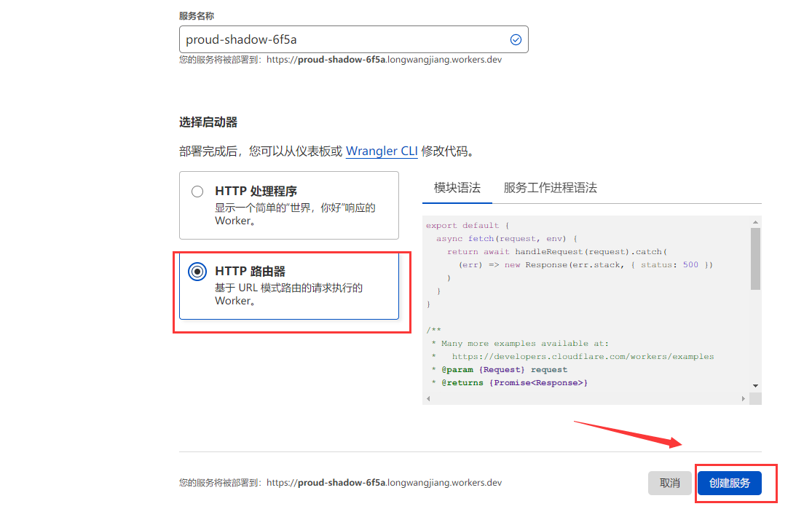This screenshot has width=812, height=509.
Task: Focus the 服务名称 input field
Action: coord(342,40)
